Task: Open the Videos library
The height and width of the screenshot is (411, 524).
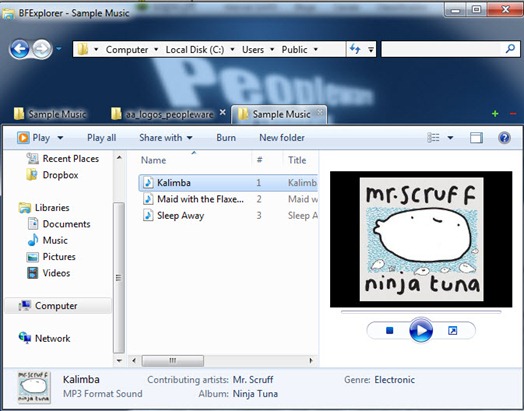Action: point(49,273)
